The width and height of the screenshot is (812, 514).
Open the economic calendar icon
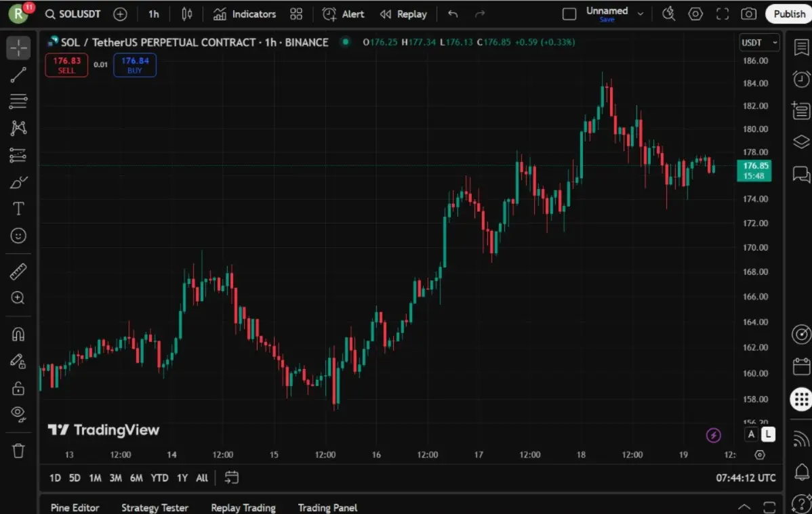[801, 366]
